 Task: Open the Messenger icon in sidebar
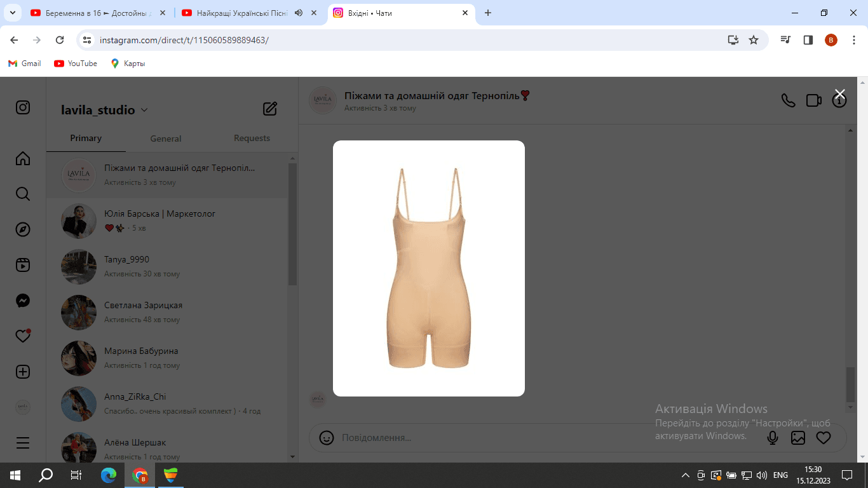(x=23, y=301)
